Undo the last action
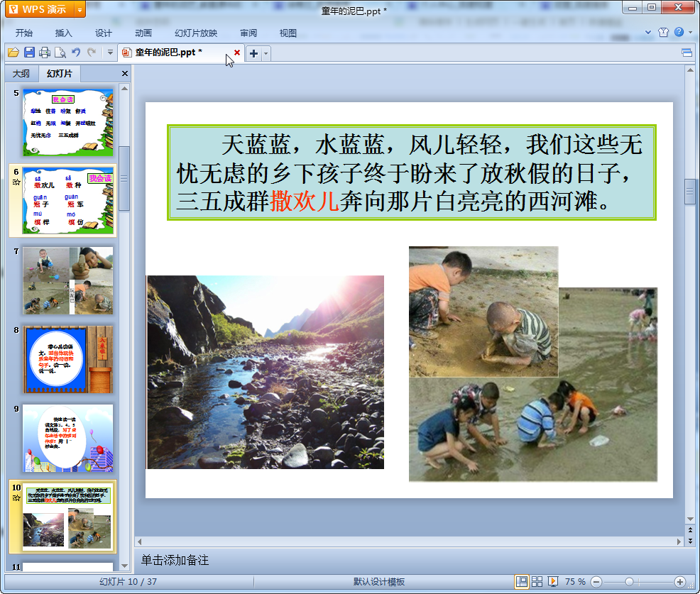Image resolution: width=700 pixels, height=594 pixels. (76, 53)
